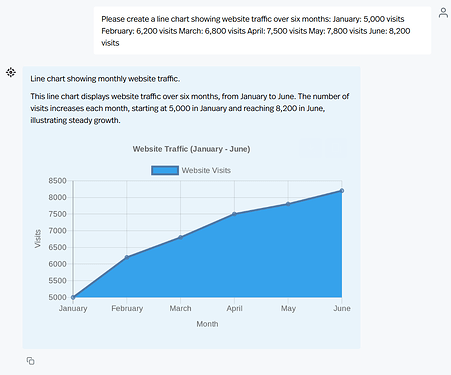Select the February data point on chart
This screenshot has height=375, width=451.
click(127, 257)
